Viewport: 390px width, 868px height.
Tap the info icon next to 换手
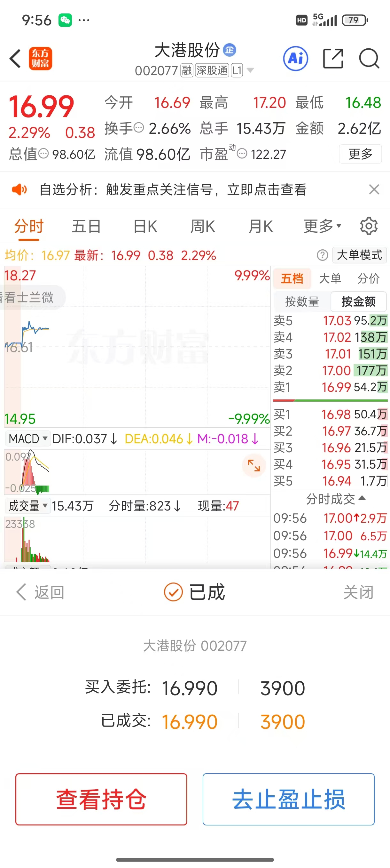pos(139,128)
